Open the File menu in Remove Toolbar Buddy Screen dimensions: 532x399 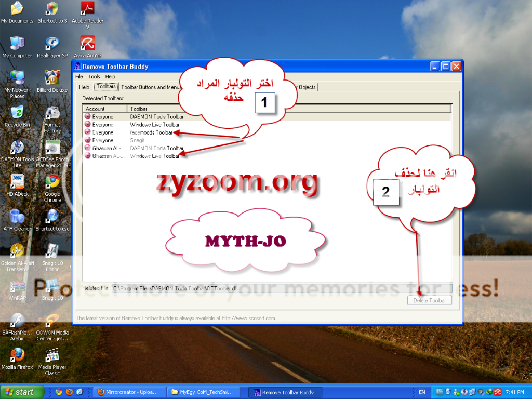[x=79, y=77]
